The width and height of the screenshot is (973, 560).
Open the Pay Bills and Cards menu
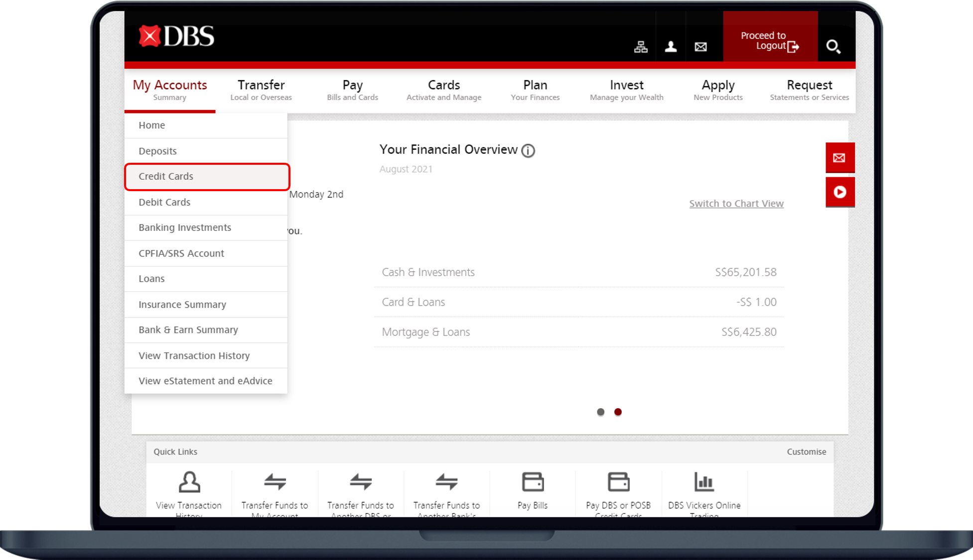352,90
